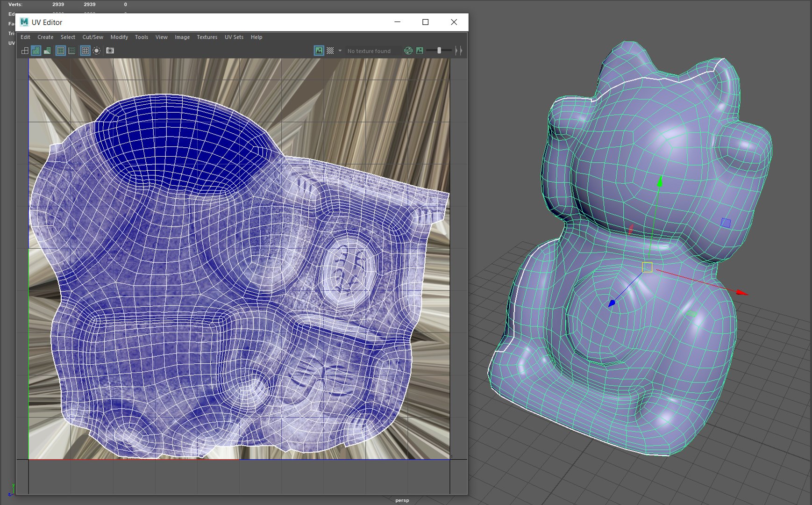This screenshot has height=505, width=812.
Task: Toggle the shaded UV display icon
Action: click(36, 50)
